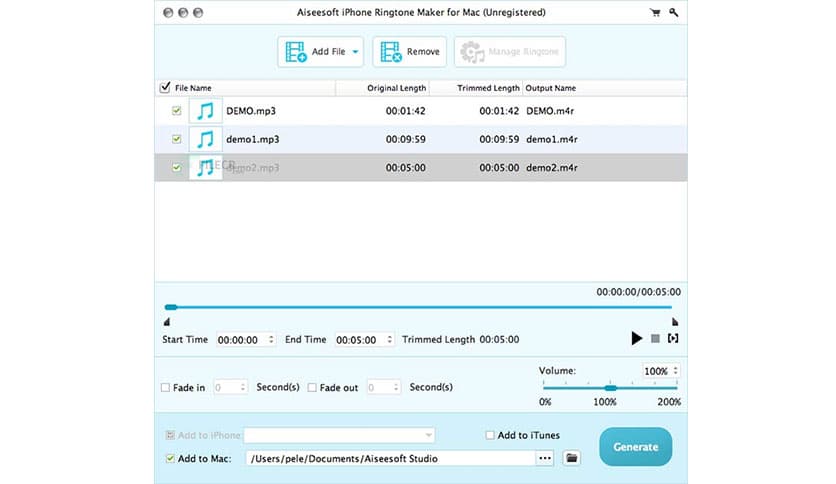Click the playback progress bar
Image resolution: width=836 pixels, height=484 pixels.
pyautogui.click(x=419, y=307)
